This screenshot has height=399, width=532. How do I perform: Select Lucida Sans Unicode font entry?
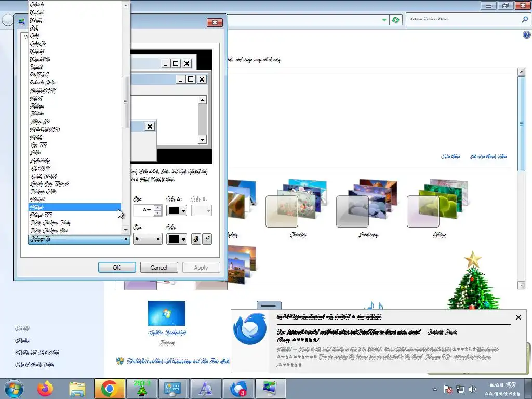[x=75, y=184]
